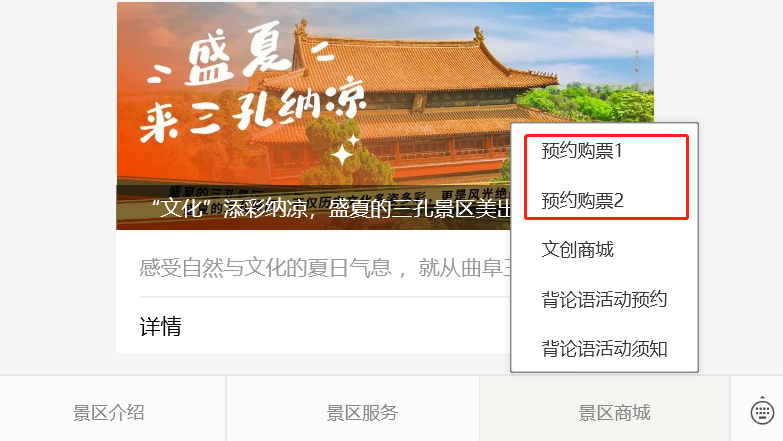The width and height of the screenshot is (783, 441).
Task: Open the 详情 link under the article
Action: click(160, 327)
